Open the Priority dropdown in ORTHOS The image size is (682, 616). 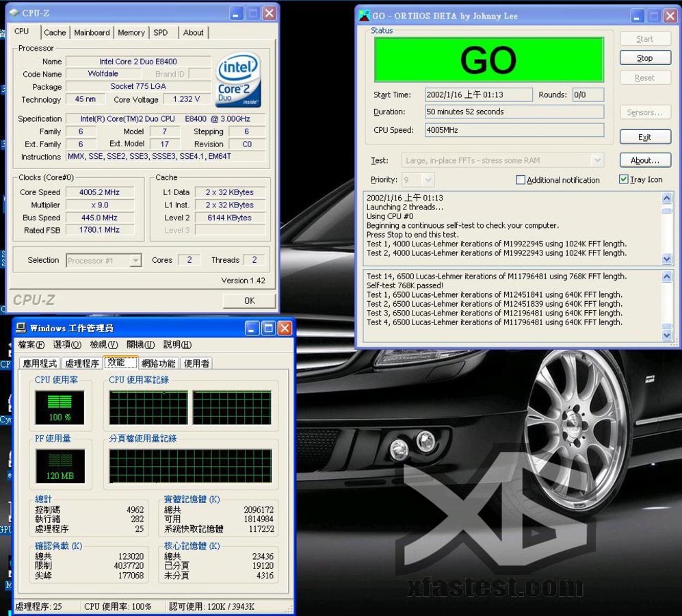point(428,180)
